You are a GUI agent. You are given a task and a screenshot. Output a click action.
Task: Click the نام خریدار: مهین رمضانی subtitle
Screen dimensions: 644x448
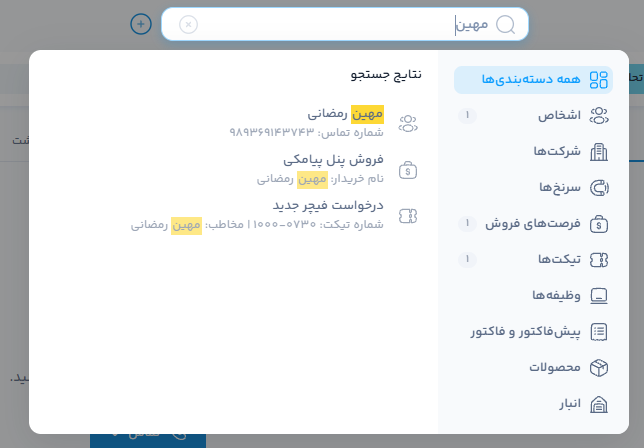[320, 179]
